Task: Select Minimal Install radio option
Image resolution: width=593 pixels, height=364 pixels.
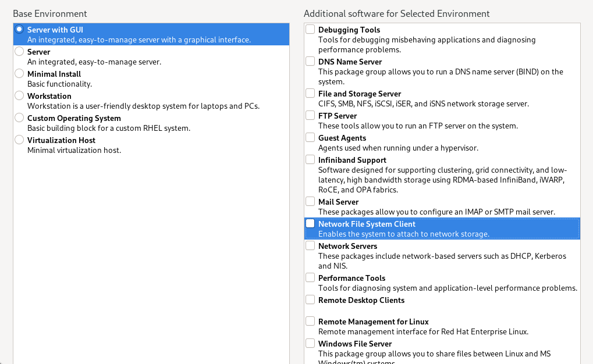Action: pos(19,74)
